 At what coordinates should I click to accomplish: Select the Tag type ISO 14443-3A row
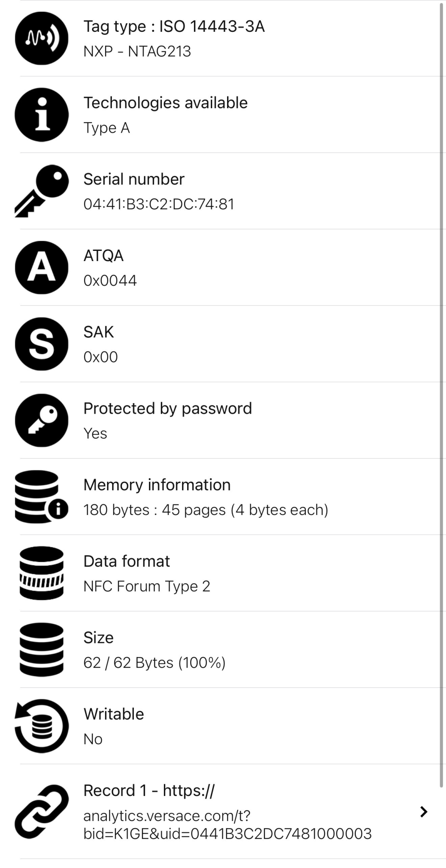(174, 26)
